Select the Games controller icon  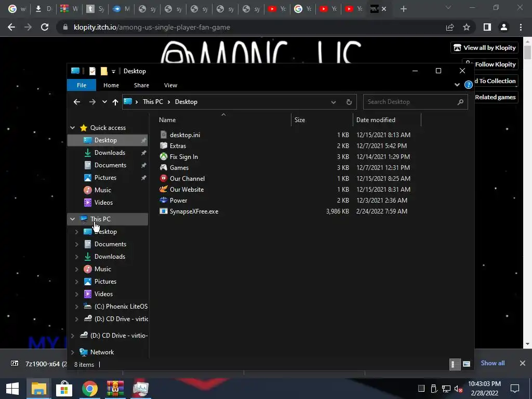[164, 167]
